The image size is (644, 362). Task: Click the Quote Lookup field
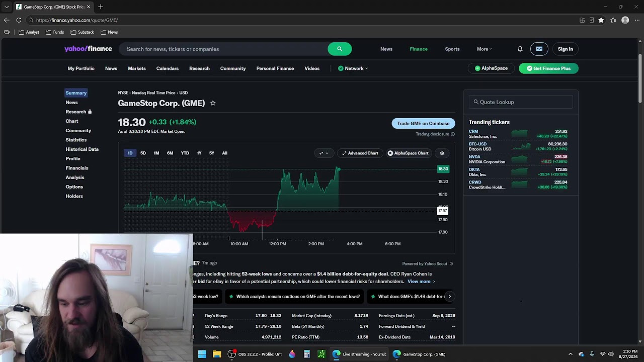tap(521, 102)
